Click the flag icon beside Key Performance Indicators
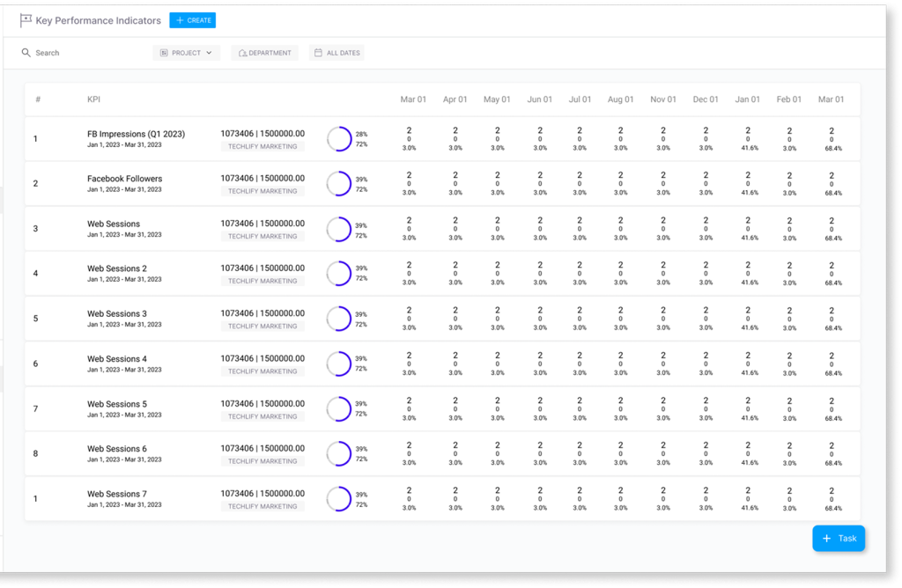The height and width of the screenshot is (588, 902). pos(26,20)
